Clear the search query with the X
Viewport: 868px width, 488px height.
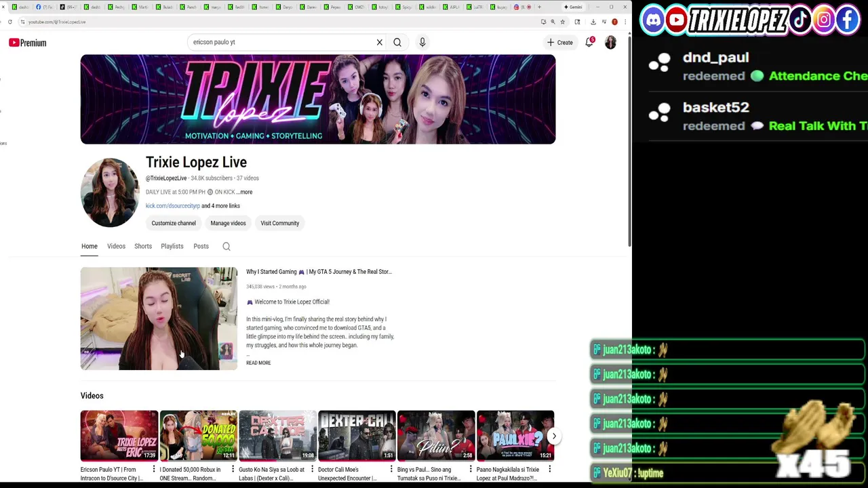[x=380, y=42]
